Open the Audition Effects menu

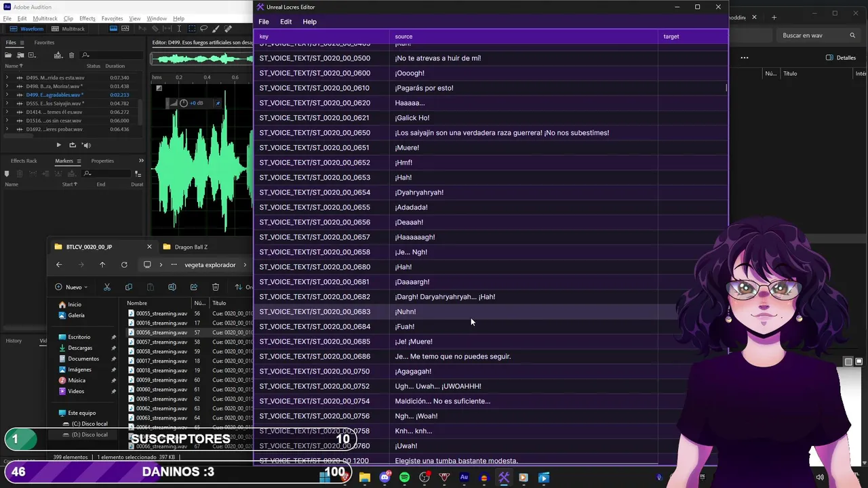point(87,18)
